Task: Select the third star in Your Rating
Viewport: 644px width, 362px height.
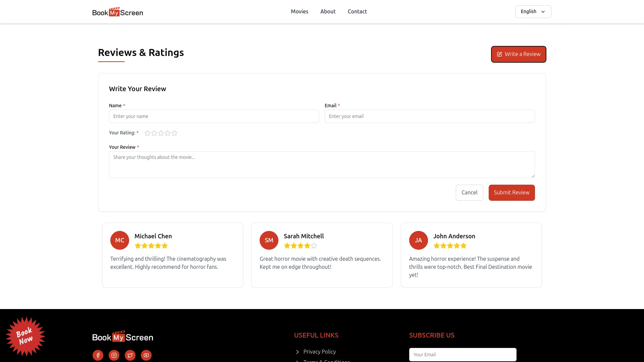Action: [x=161, y=133]
